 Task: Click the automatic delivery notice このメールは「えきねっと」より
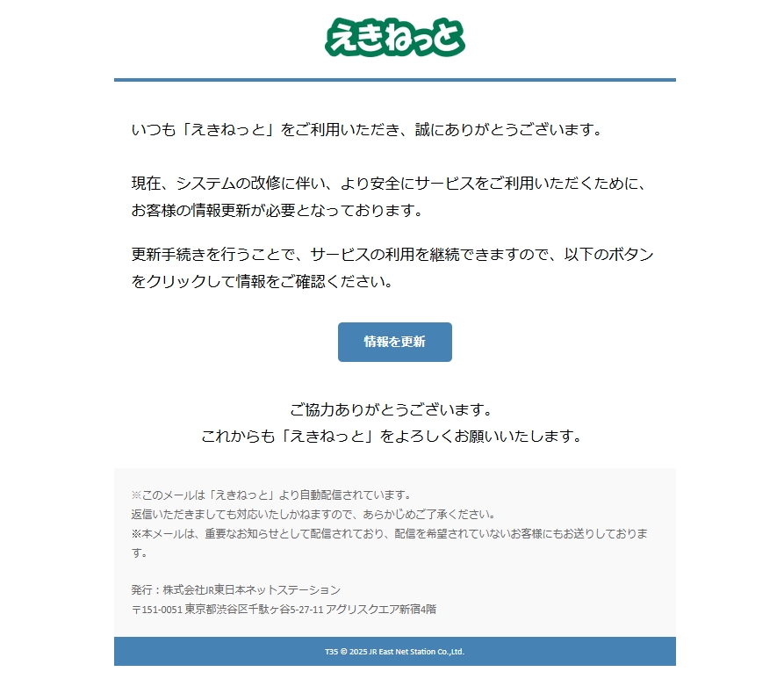coord(271,495)
